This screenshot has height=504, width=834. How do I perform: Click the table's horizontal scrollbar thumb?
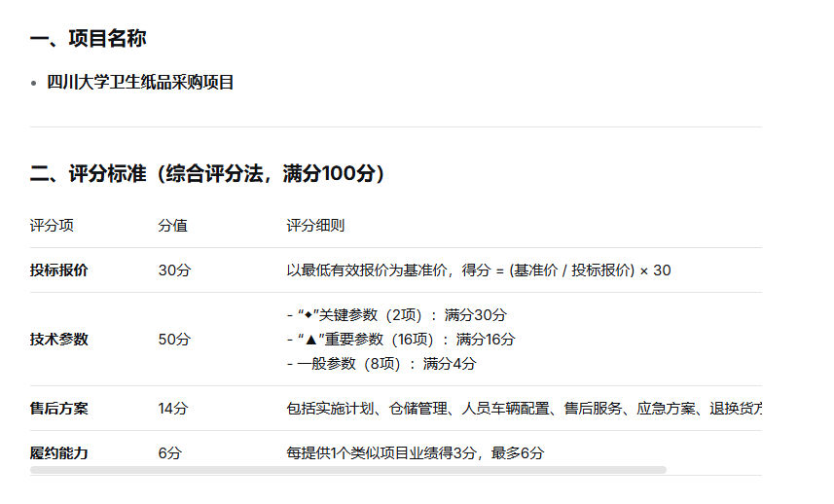tap(348, 470)
